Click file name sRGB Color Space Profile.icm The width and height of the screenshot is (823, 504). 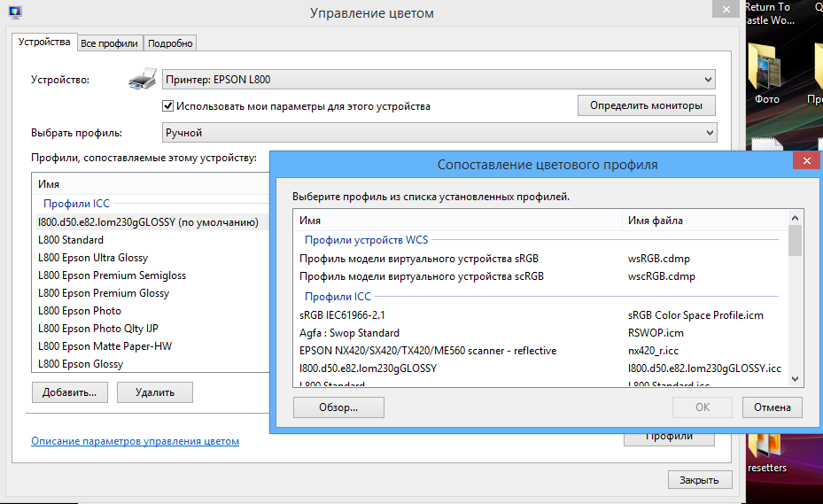point(695,315)
